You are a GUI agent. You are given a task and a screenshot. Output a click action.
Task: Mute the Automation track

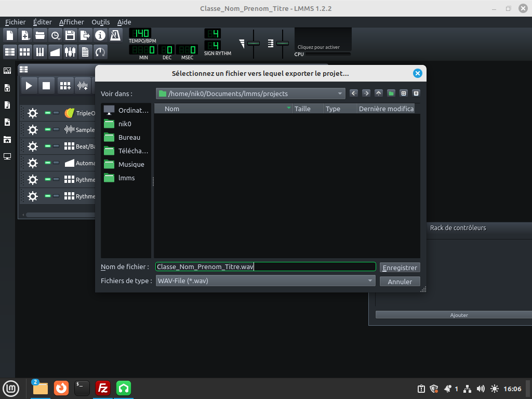coord(48,163)
